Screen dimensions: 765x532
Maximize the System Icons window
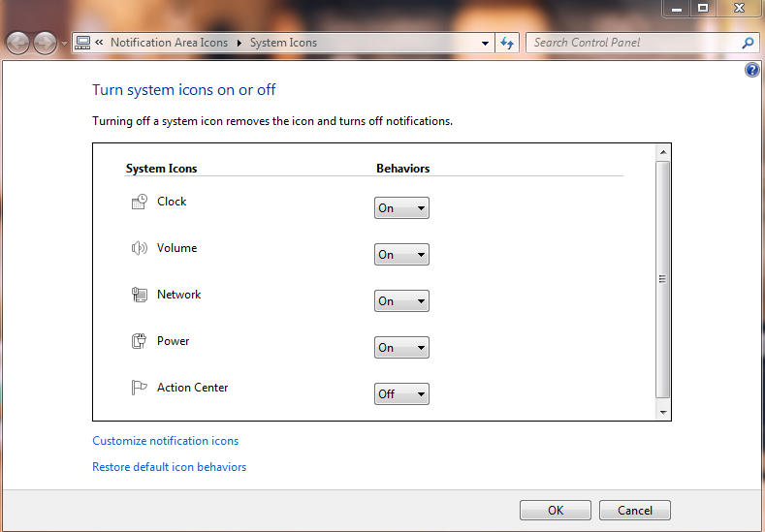pos(703,9)
